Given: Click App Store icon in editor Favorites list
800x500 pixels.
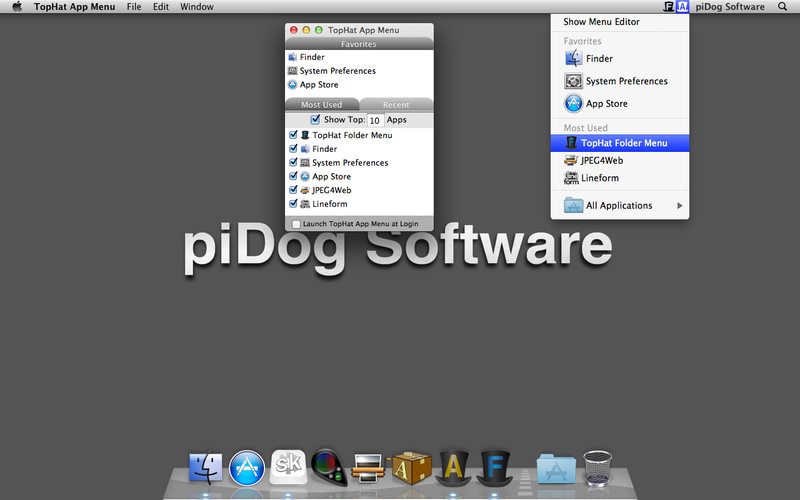Looking at the screenshot, I should tap(292, 85).
